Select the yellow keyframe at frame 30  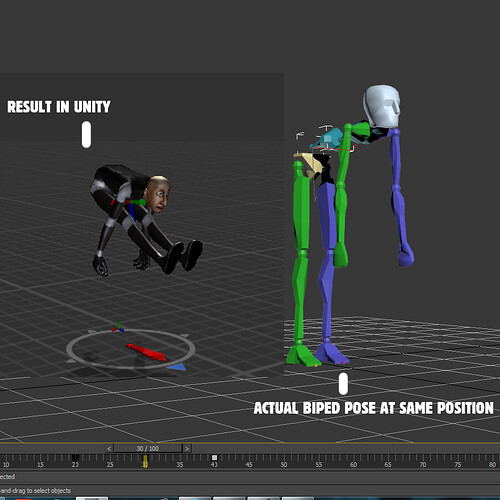point(145,461)
